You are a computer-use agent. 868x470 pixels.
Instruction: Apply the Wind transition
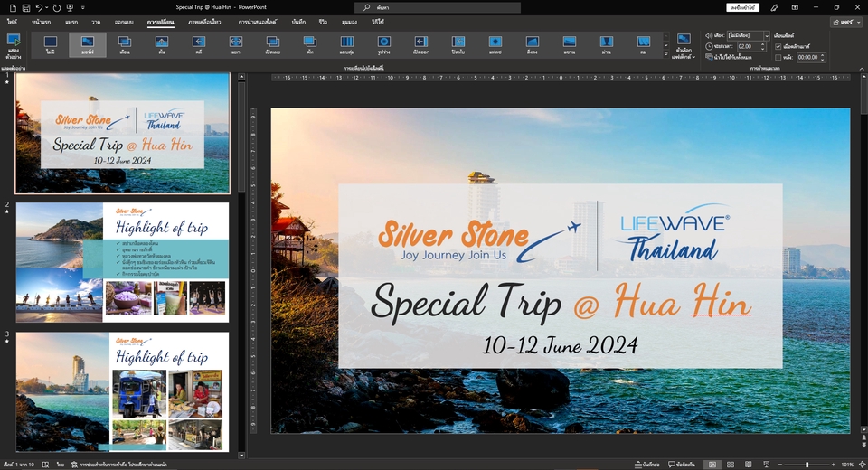tap(644, 45)
